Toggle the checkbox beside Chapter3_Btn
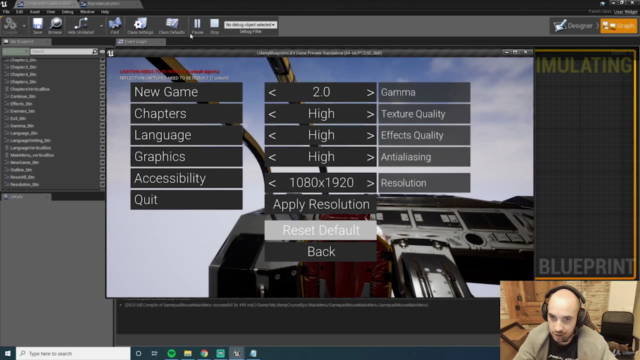Image resolution: width=640 pixels, height=360 pixels. click(102, 67)
